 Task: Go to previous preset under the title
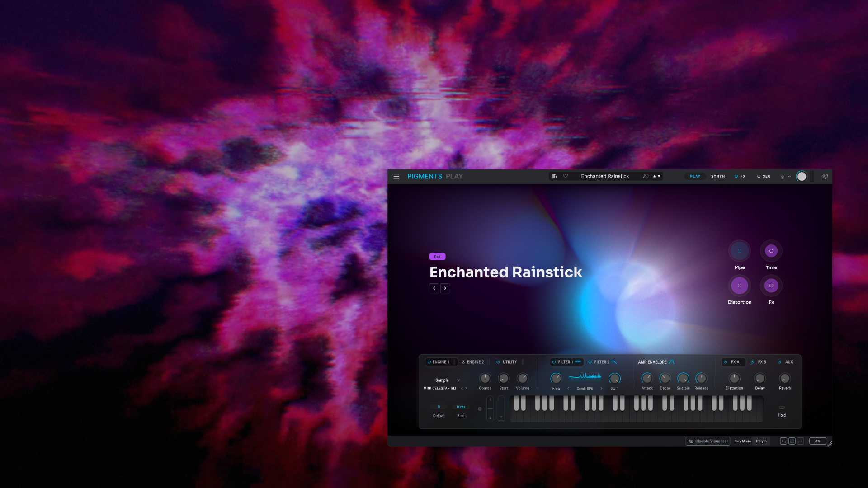click(x=434, y=288)
